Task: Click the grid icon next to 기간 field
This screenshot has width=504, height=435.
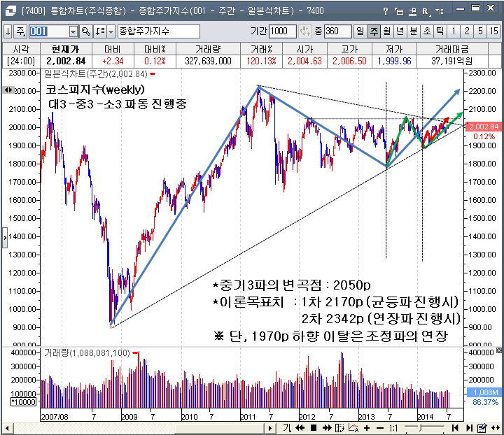Action: point(304,31)
